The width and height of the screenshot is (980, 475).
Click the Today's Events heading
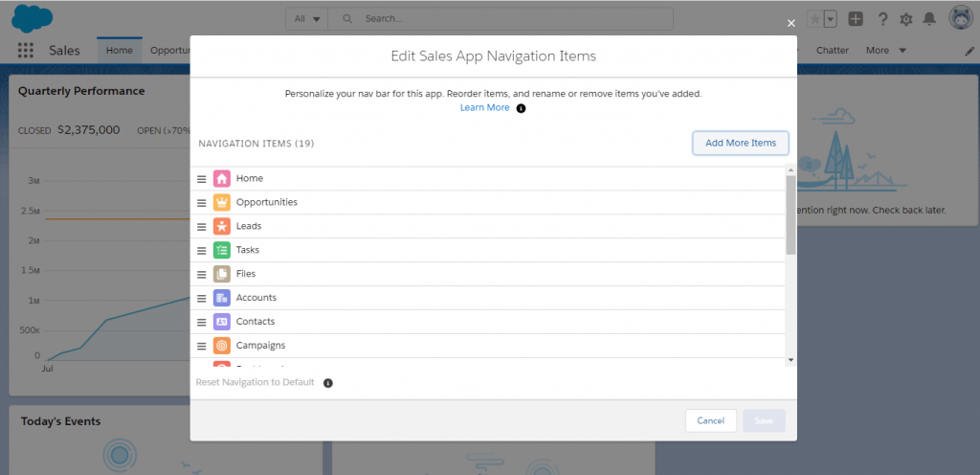coord(60,422)
